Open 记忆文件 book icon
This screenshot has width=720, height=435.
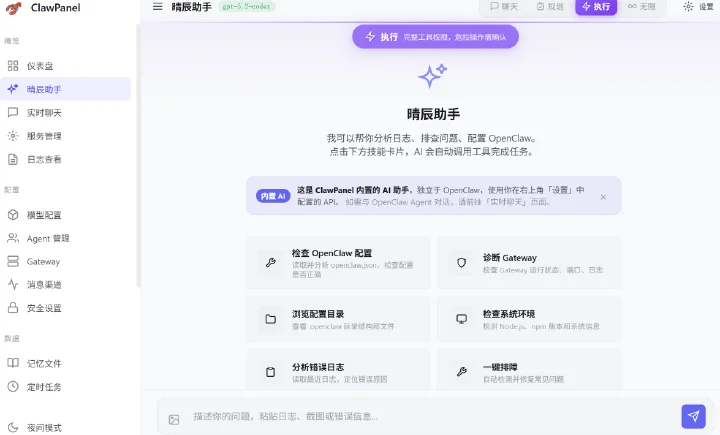(x=13, y=363)
